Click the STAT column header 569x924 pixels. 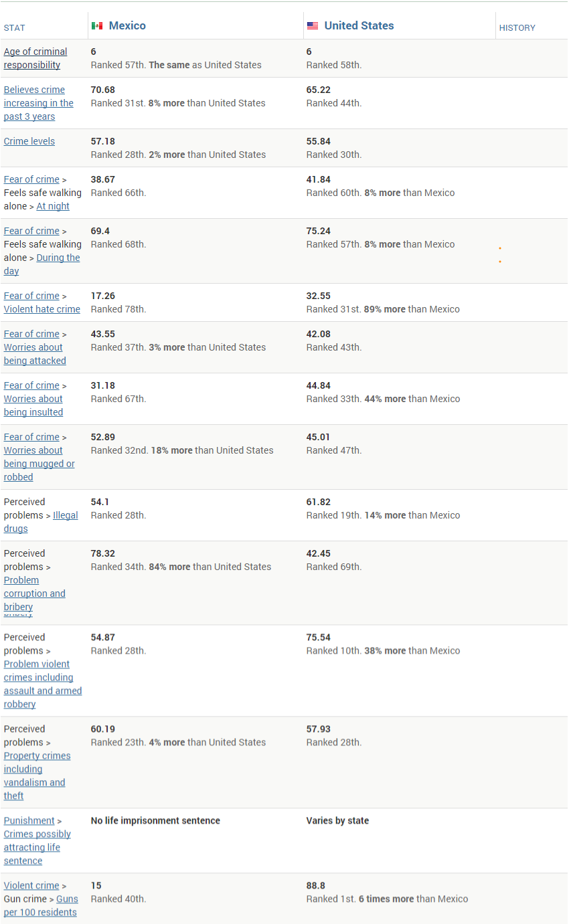pos(15,28)
